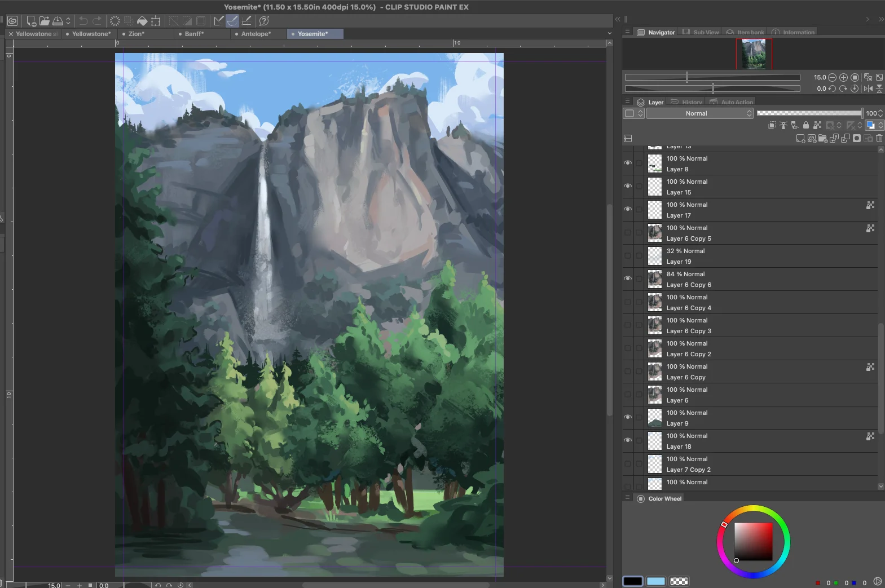Click New Raster Layer icon
The height and width of the screenshot is (588, 885).
pos(800,138)
